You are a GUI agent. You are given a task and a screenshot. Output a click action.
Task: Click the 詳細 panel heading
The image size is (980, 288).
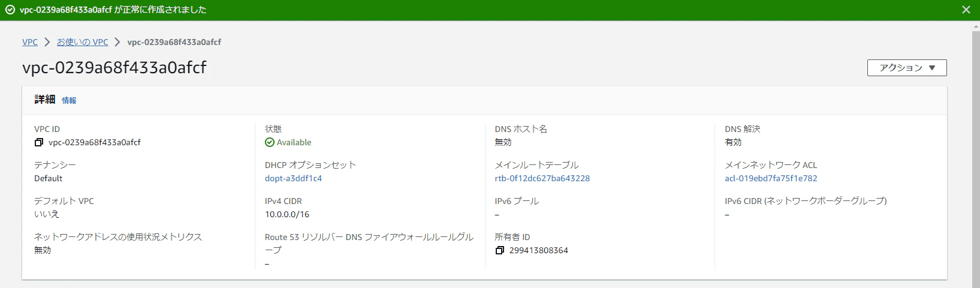coord(45,100)
